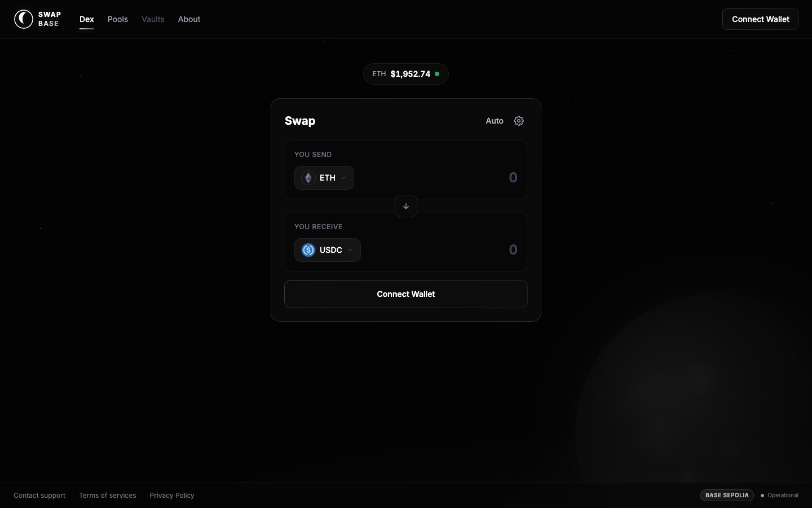This screenshot has height=508, width=812.
Task: Click the green dot beside ETH price
Action: click(x=437, y=74)
